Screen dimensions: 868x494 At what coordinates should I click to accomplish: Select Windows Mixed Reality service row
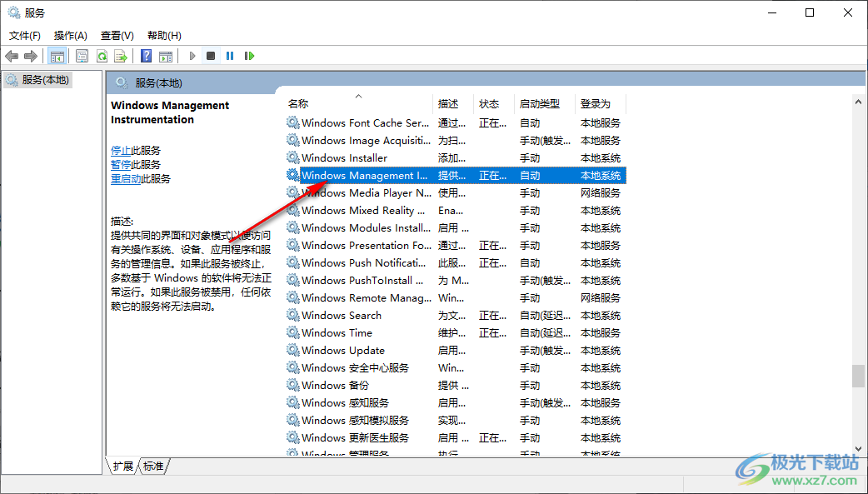456,211
